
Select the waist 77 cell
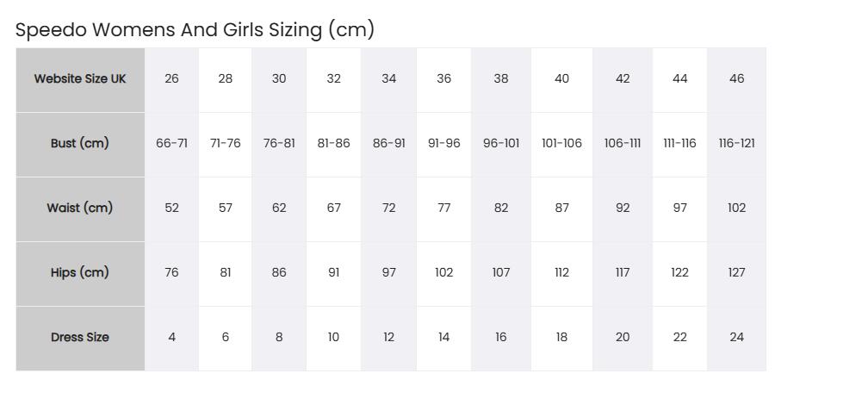443,208
